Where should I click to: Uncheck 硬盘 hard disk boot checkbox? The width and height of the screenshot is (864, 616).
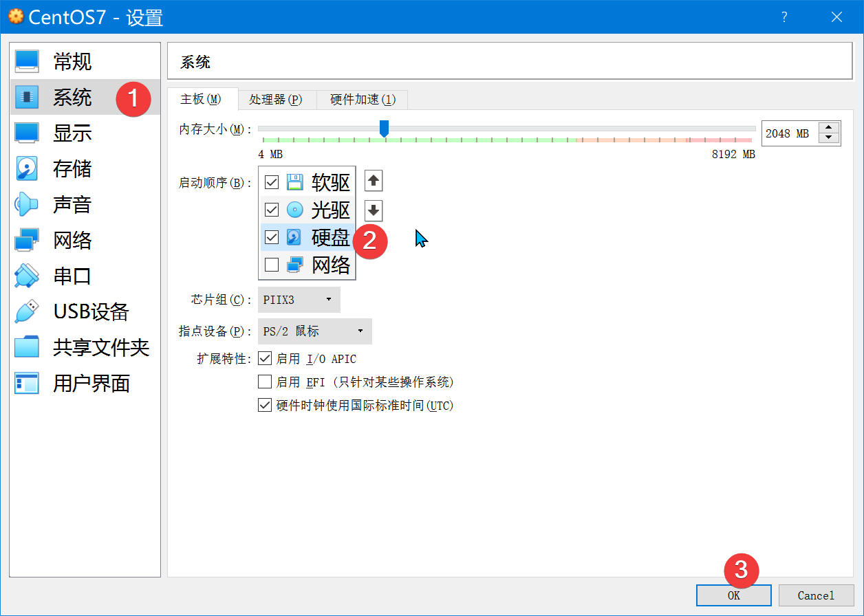[272, 237]
